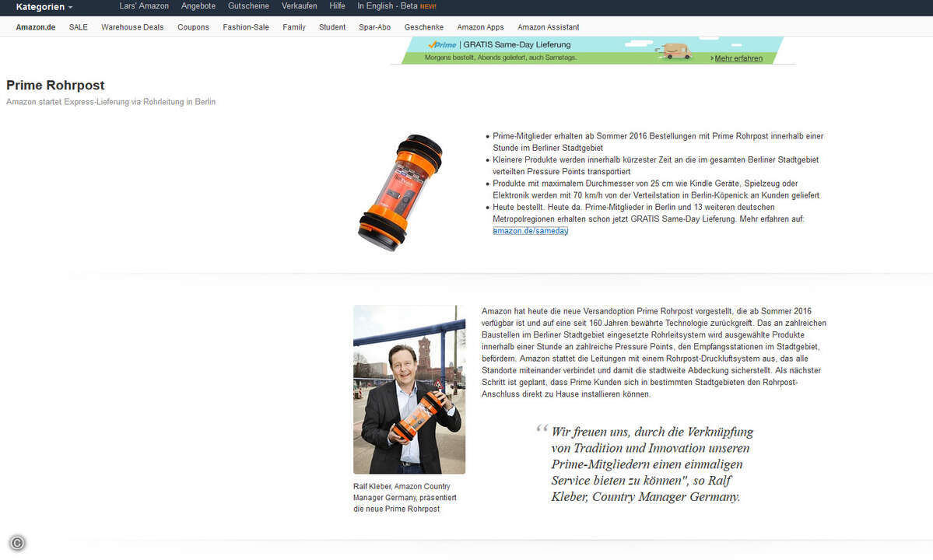This screenshot has height=560, width=933.
Task: Click the Amazon.de sub-navigation link
Action: pyautogui.click(x=36, y=27)
